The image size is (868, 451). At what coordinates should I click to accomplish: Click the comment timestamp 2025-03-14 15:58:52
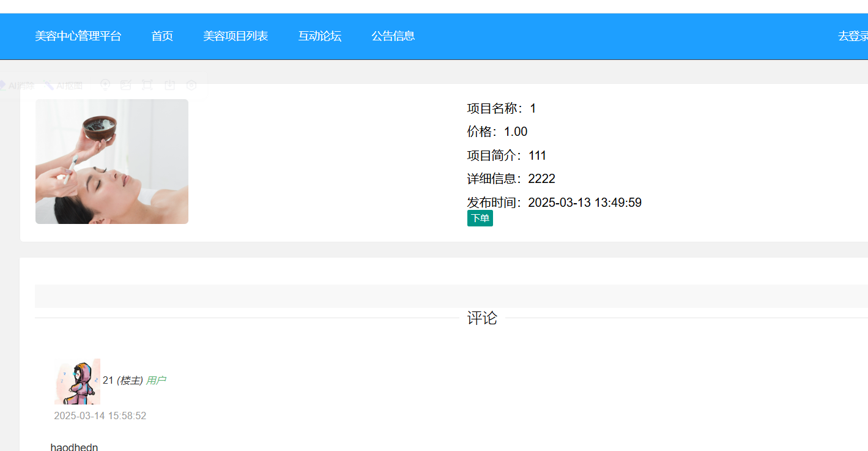click(100, 416)
